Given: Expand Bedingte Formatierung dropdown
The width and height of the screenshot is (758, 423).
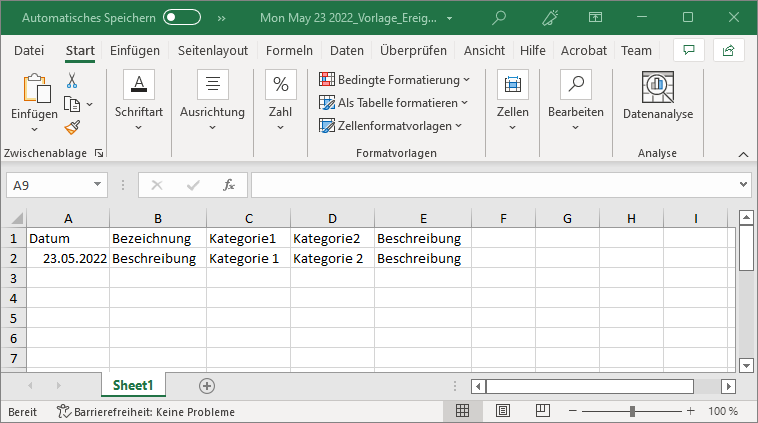Looking at the screenshot, I should (394, 79).
